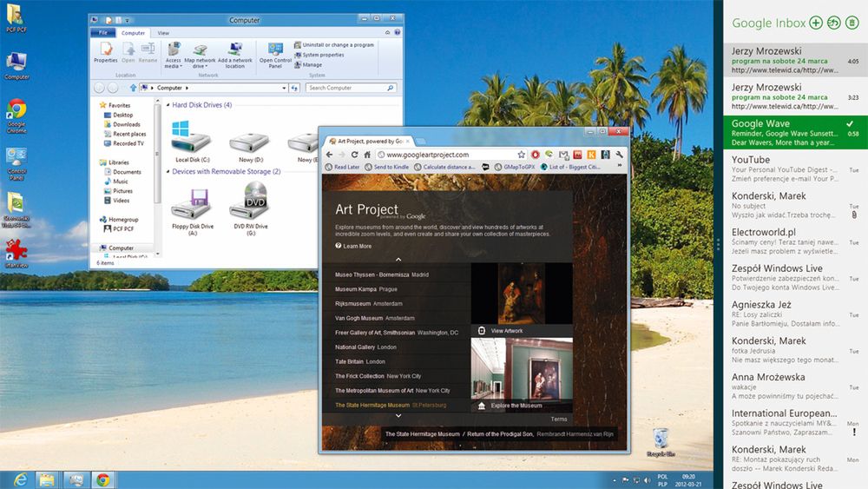The height and width of the screenshot is (489, 868).
Task: Close the Art Project tab
Action: (x=407, y=142)
